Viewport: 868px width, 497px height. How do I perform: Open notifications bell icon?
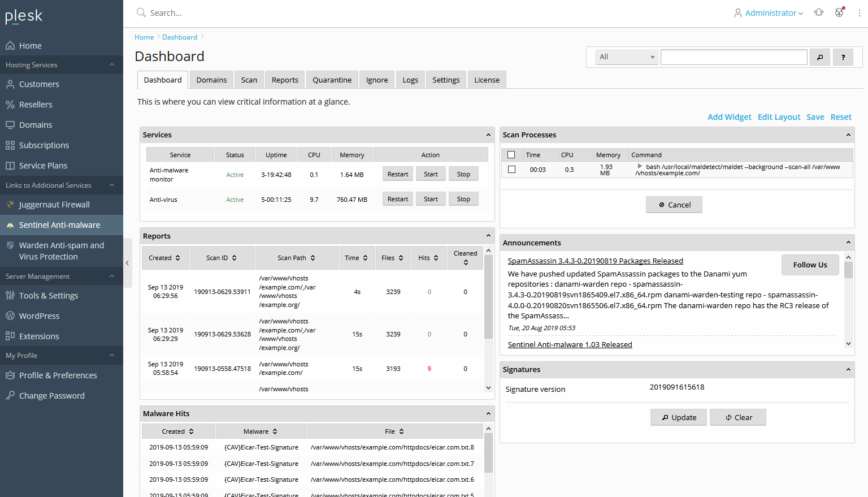(819, 12)
